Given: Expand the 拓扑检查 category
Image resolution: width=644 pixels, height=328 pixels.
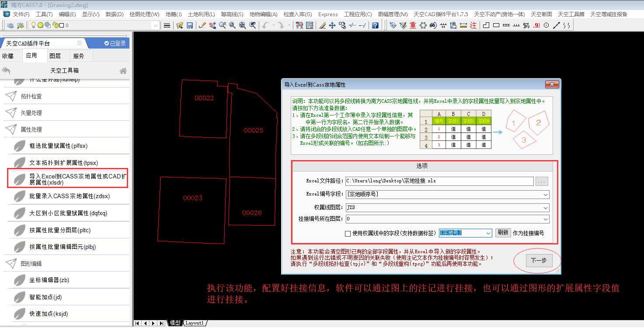Looking at the screenshot, I should [x=66, y=96].
